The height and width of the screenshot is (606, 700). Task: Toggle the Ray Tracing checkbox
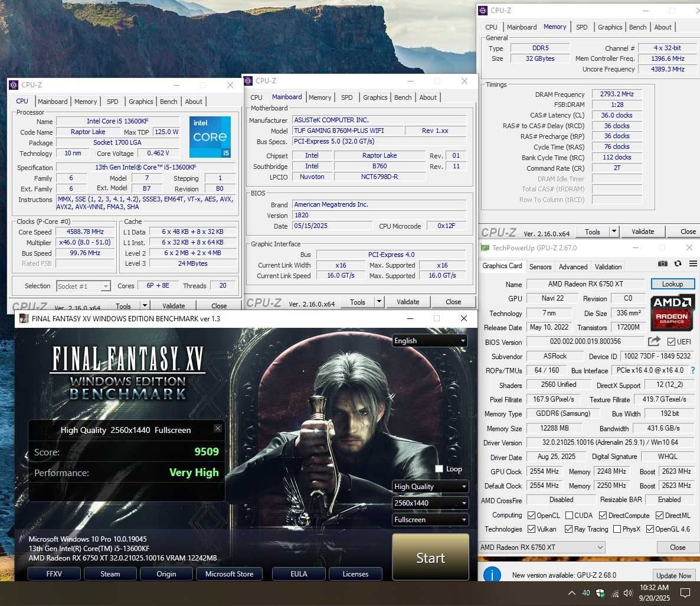568,529
